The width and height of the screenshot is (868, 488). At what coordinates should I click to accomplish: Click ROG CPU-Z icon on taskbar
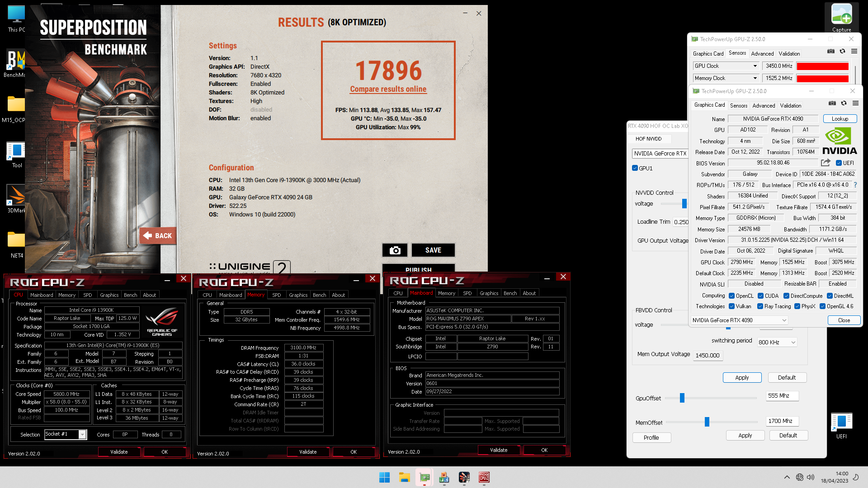coord(484,477)
